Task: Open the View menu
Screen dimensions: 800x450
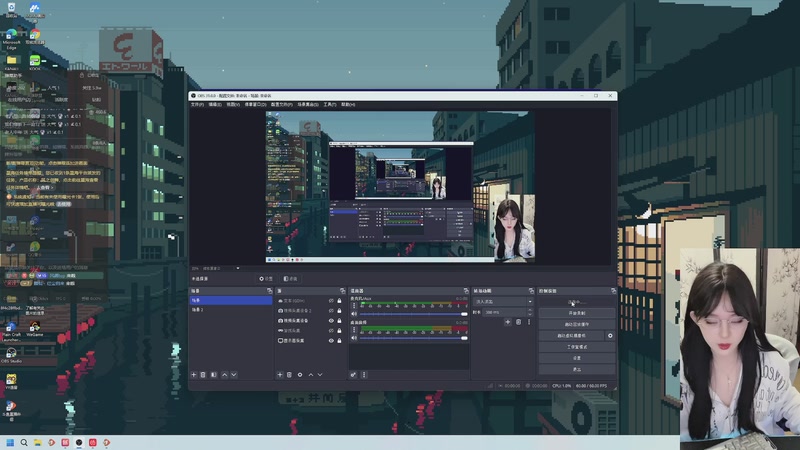Action: point(233,105)
